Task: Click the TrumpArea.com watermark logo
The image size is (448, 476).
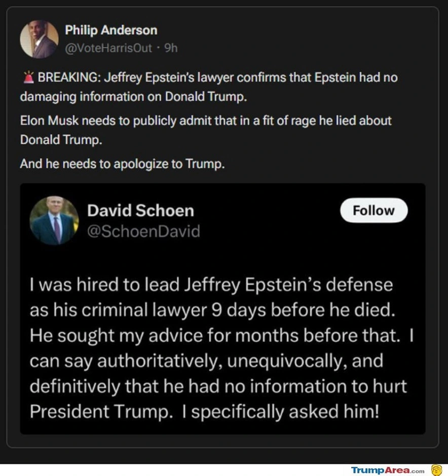Action: (388, 470)
